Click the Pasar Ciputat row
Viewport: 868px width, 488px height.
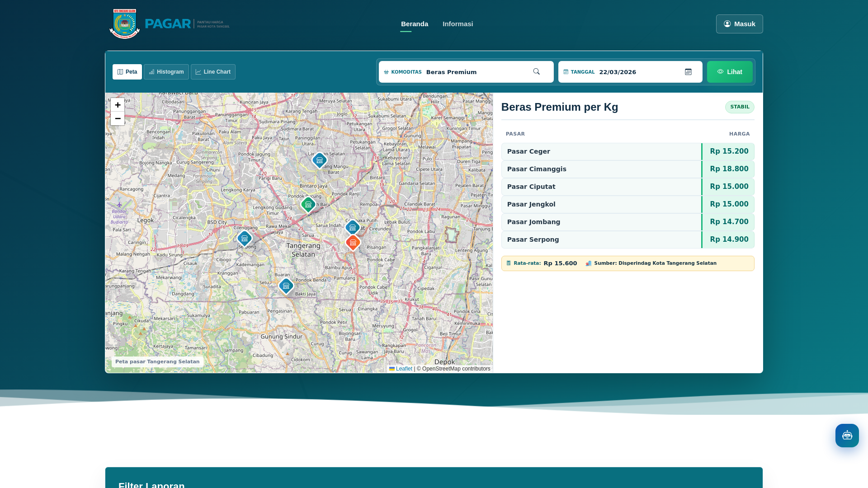coord(627,187)
